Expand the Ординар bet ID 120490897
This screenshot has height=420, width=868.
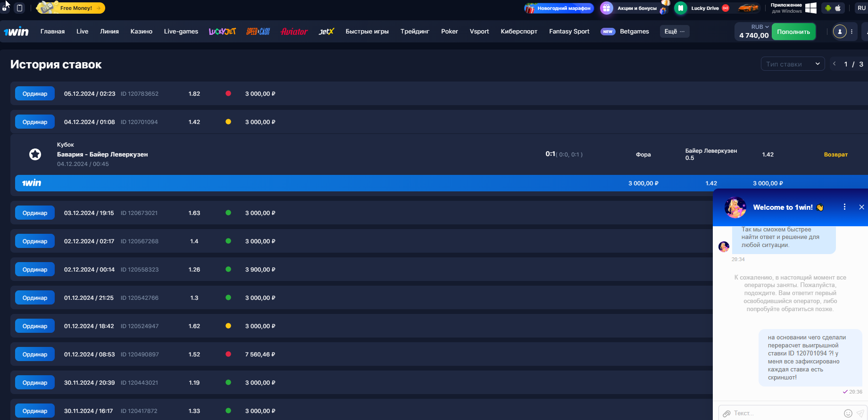pos(35,354)
